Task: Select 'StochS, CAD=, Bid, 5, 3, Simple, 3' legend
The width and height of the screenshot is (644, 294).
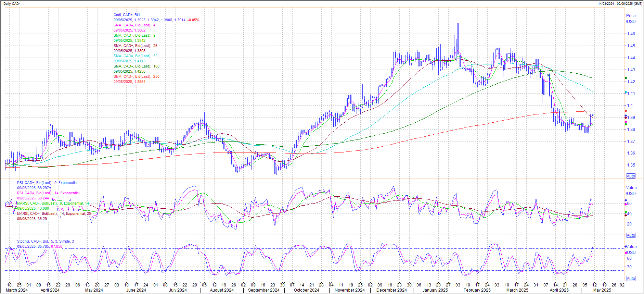Action: pos(46,241)
